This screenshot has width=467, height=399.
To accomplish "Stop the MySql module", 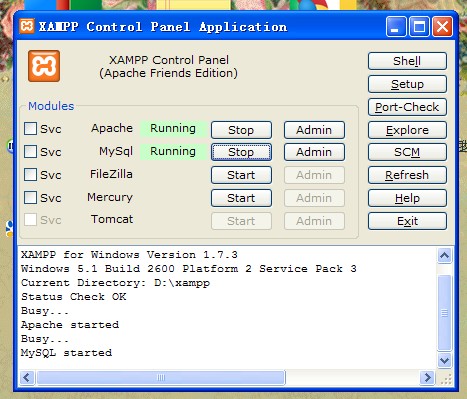I will [241, 152].
